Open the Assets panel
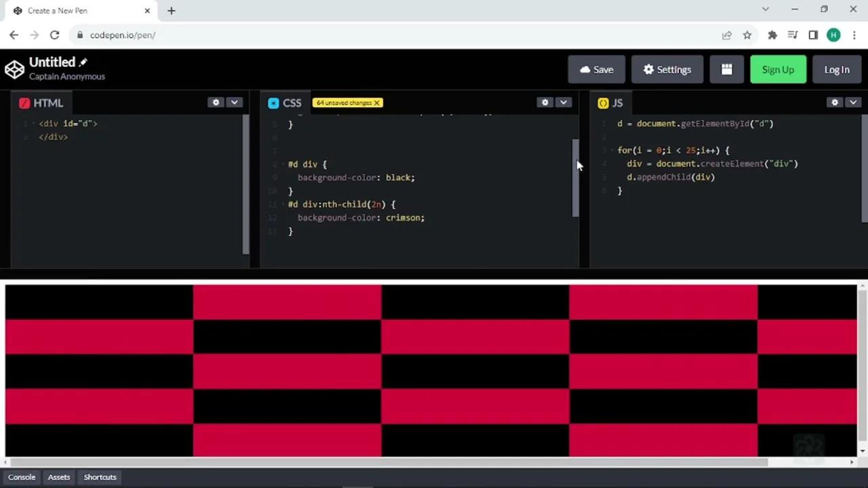This screenshot has width=868, height=488. pos(59,477)
